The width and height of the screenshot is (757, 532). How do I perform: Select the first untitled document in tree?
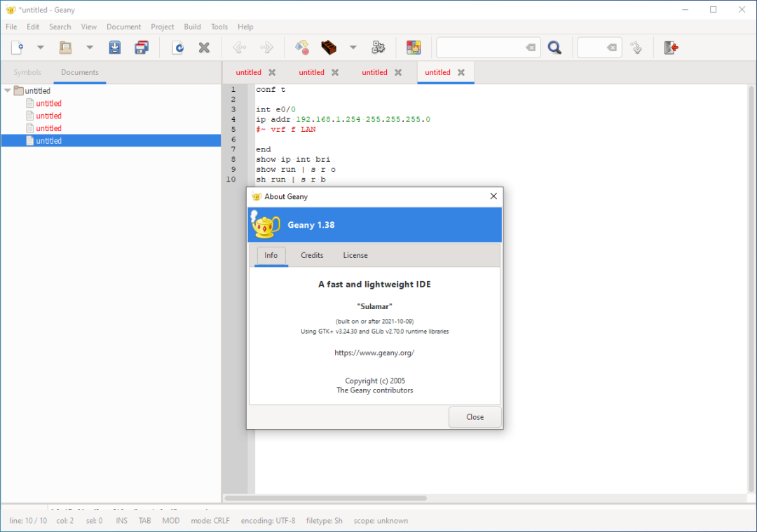point(49,103)
